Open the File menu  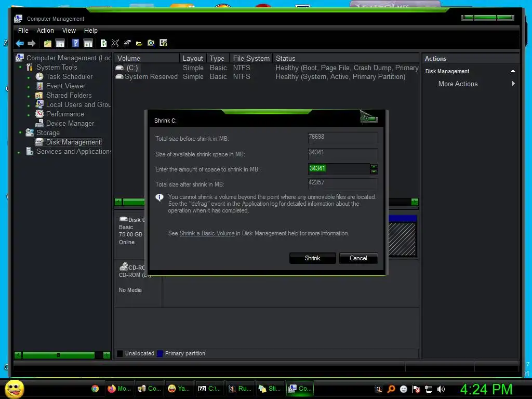click(23, 31)
